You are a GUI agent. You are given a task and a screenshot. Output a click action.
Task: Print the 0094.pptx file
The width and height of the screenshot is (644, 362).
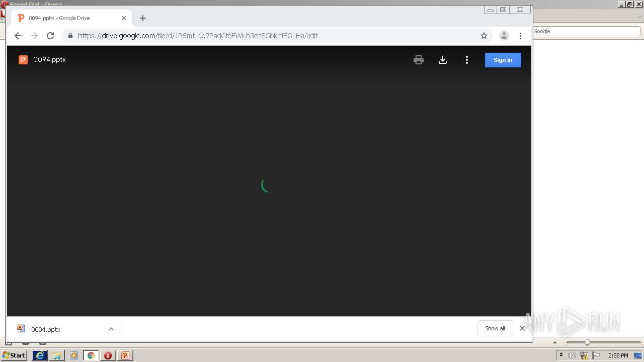(419, 60)
